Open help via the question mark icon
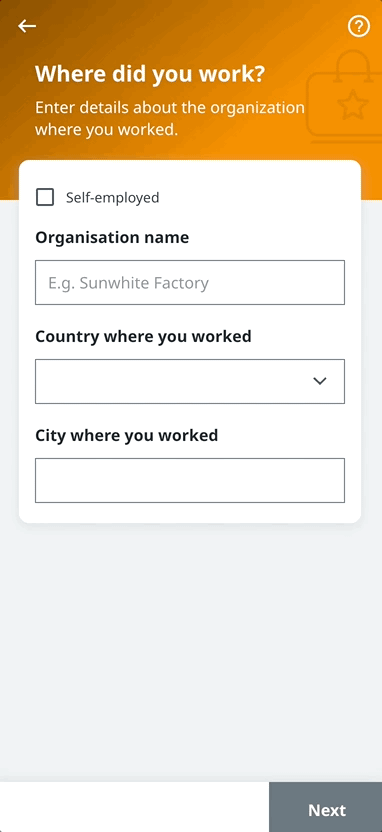Screen dimensions: 382x832 point(359,26)
